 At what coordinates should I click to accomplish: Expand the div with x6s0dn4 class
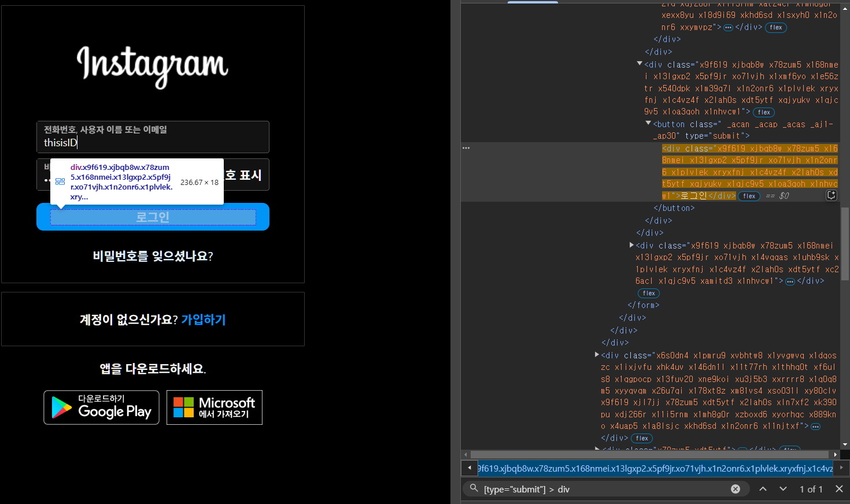point(597,354)
